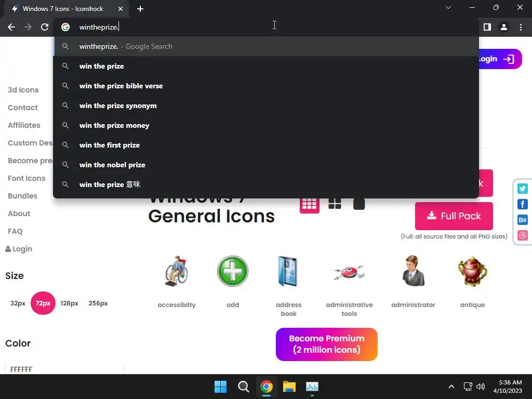Show hidden system tray icons
The height and width of the screenshot is (399, 532).
pos(451,387)
